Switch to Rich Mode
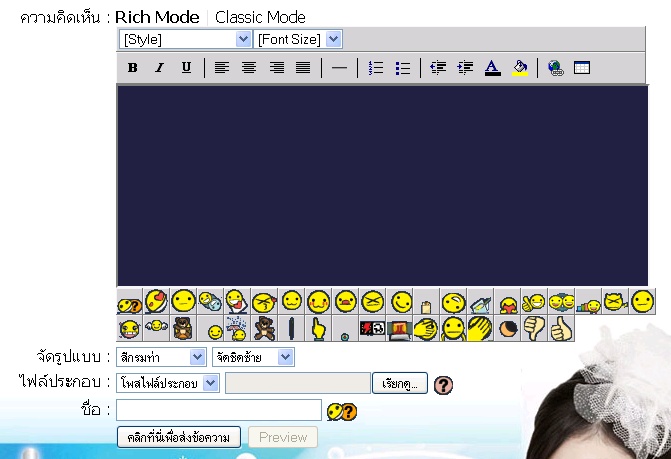This screenshot has height=459, width=671. (157, 17)
